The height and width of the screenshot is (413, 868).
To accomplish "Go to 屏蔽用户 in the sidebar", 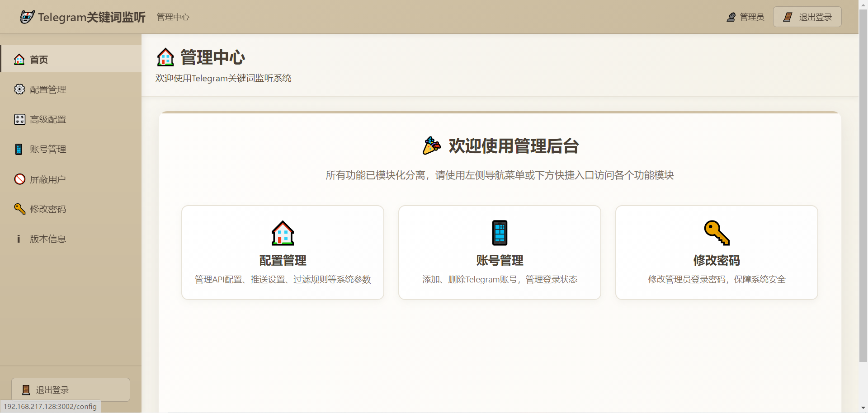I will (48, 179).
